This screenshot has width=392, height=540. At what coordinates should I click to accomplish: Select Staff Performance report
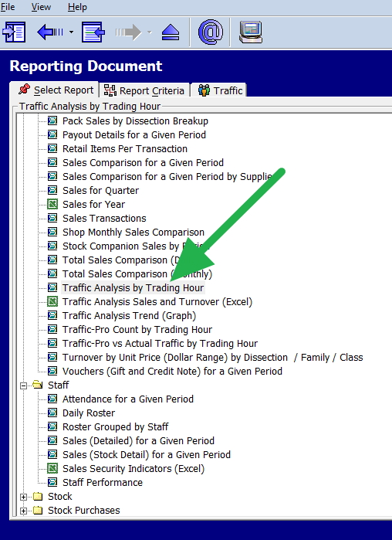pos(103,483)
